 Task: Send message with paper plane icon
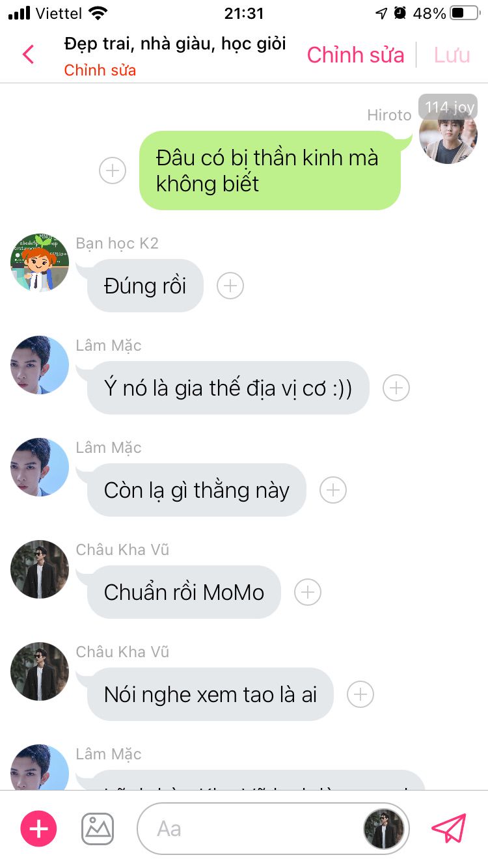point(449,828)
